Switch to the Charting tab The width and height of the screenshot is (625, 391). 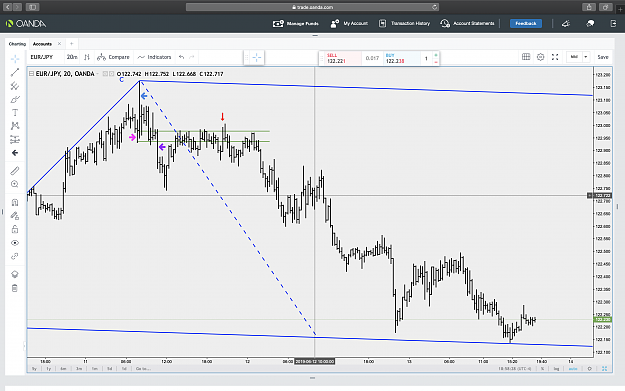click(17, 44)
